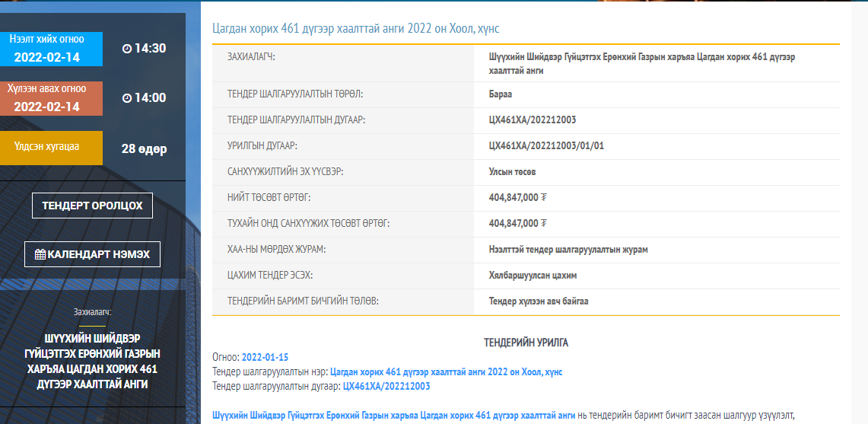This screenshot has height=424, width=868.
Task: Click the clock icon beside 14:00
Action: [127, 97]
